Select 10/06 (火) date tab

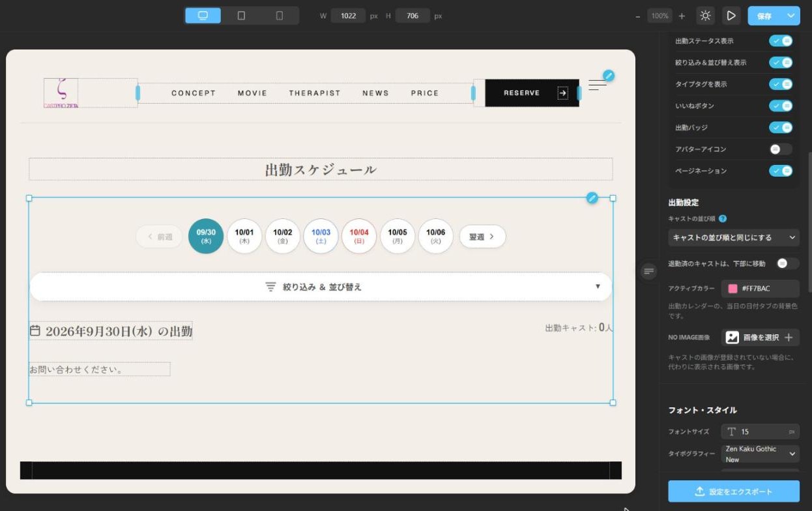click(x=436, y=236)
